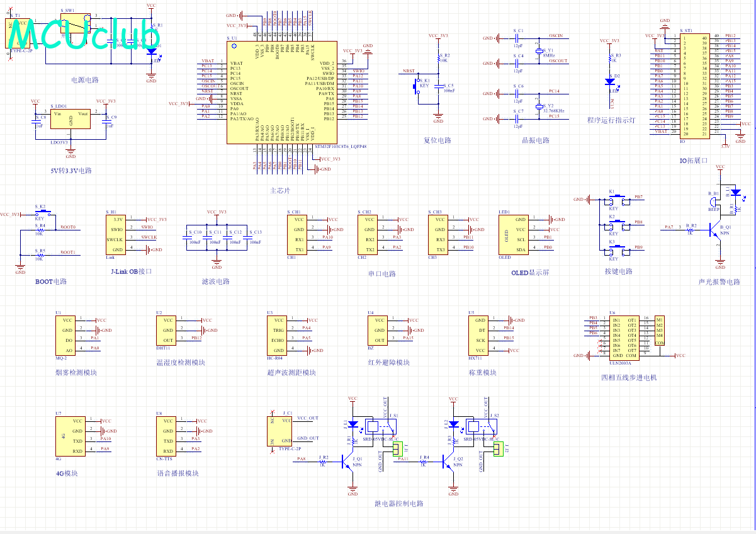Click the '红外避障模块' section label
The height and width of the screenshot is (534, 756).
pos(388,362)
